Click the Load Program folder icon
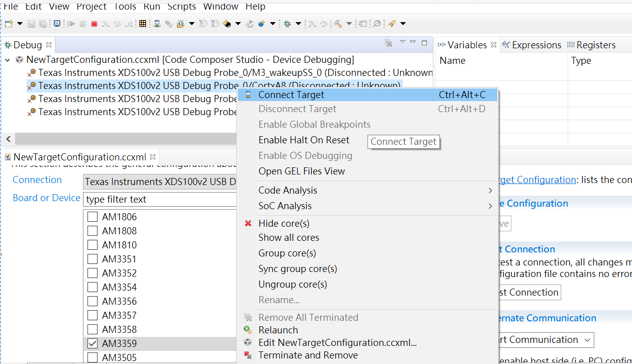This screenshot has width=632, height=364. tap(180, 24)
